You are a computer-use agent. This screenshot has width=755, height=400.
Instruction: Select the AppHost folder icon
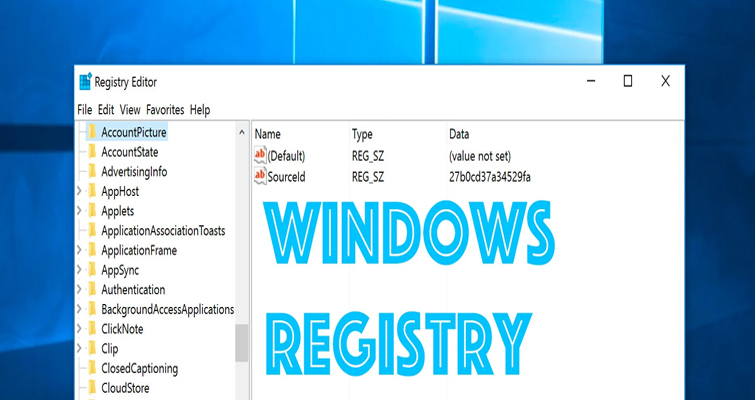click(x=92, y=192)
